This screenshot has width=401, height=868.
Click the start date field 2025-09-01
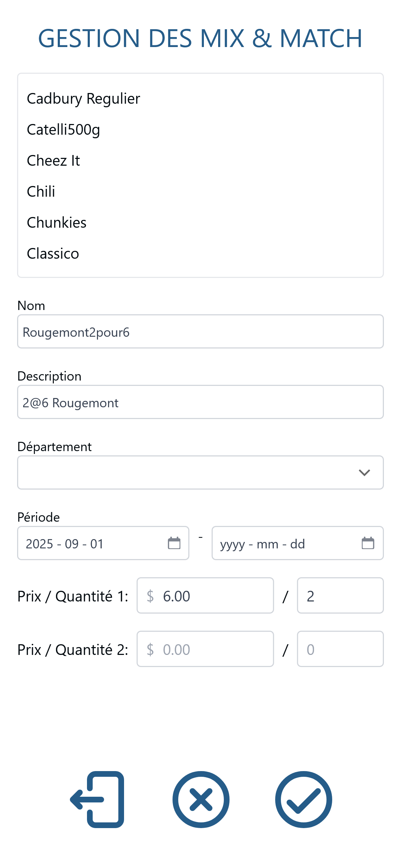(103, 543)
